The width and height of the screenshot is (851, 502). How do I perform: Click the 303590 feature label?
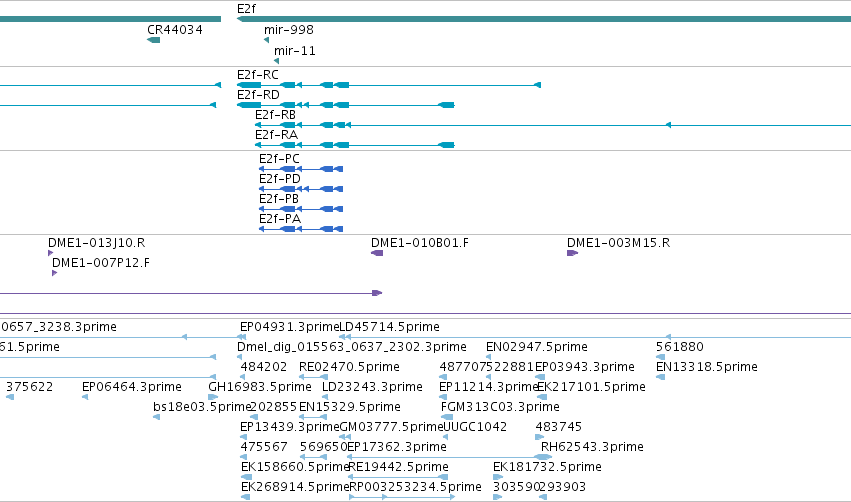[x=516, y=488]
